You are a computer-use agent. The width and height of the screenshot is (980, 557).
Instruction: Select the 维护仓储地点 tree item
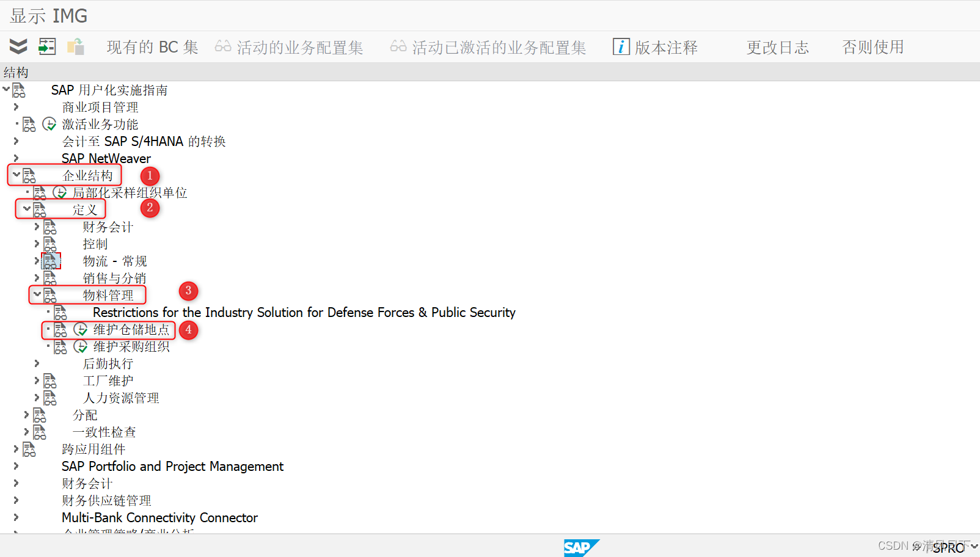tap(131, 330)
